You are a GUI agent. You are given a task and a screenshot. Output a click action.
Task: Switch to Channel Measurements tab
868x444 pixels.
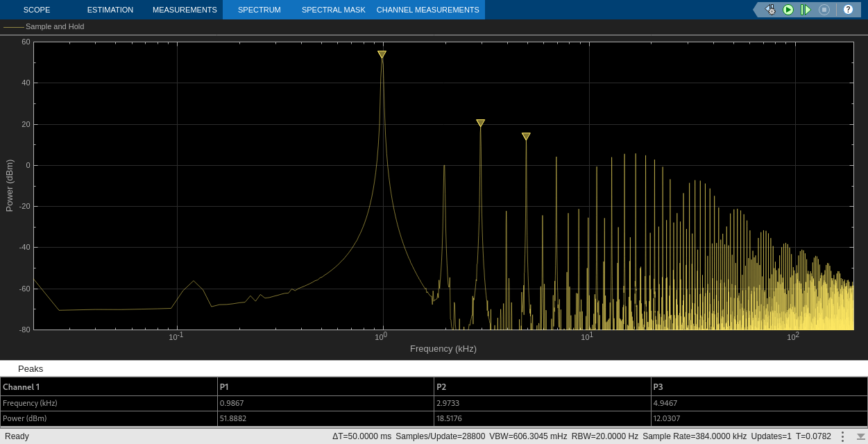pos(427,10)
